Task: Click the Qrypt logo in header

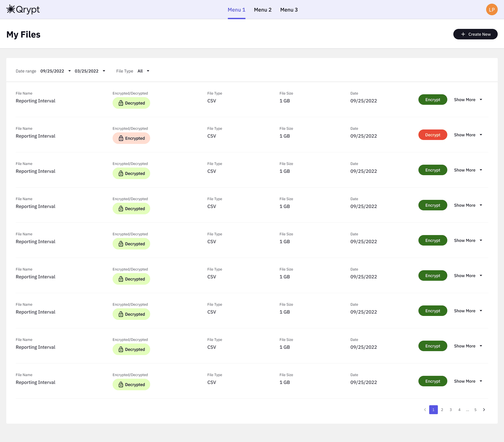Action: click(x=23, y=9)
